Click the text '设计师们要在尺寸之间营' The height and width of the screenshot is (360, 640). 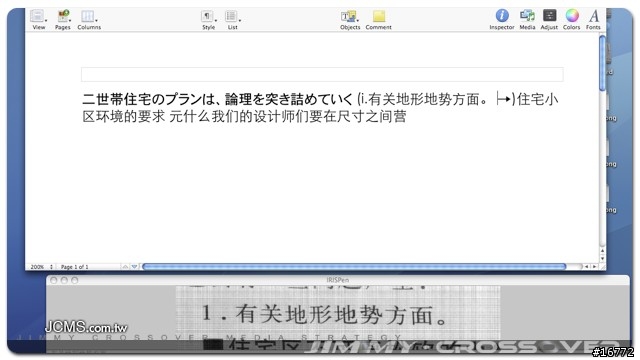click(330, 116)
